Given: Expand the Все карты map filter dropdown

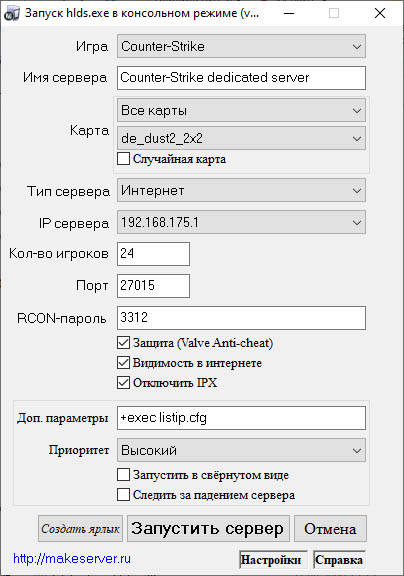Looking at the screenshot, I should click(241, 110).
